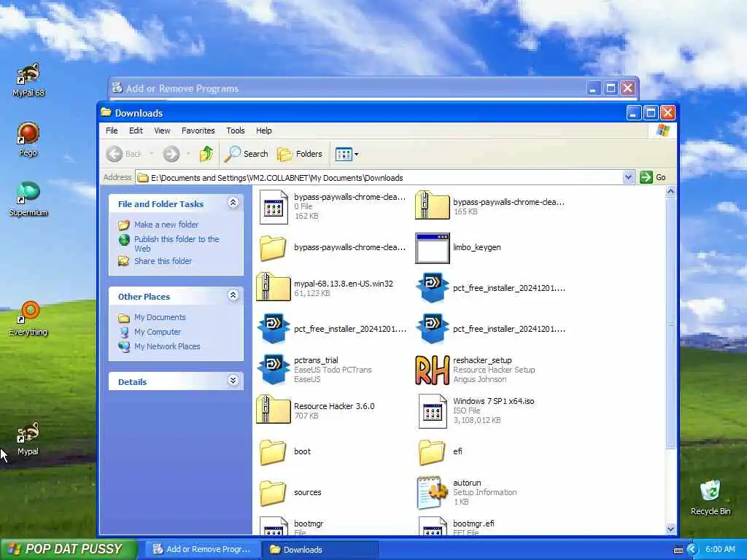Select the bootmgr file icon

[x=274, y=526]
